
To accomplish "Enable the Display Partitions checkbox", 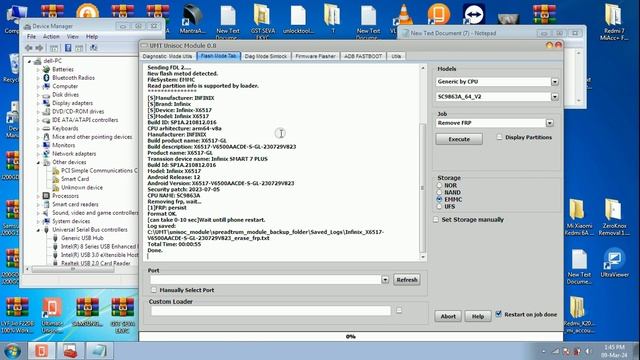I will (x=500, y=137).
